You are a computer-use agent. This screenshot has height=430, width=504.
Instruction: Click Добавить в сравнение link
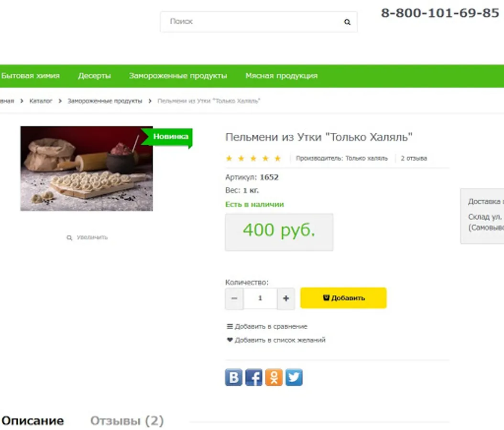(x=267, y=327)
